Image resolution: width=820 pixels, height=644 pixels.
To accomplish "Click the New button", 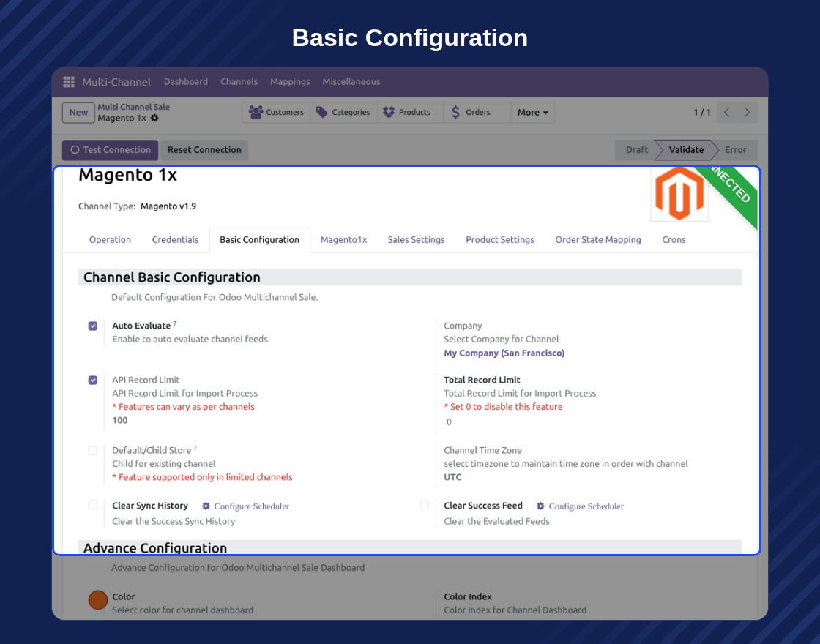I will point(78,113).
